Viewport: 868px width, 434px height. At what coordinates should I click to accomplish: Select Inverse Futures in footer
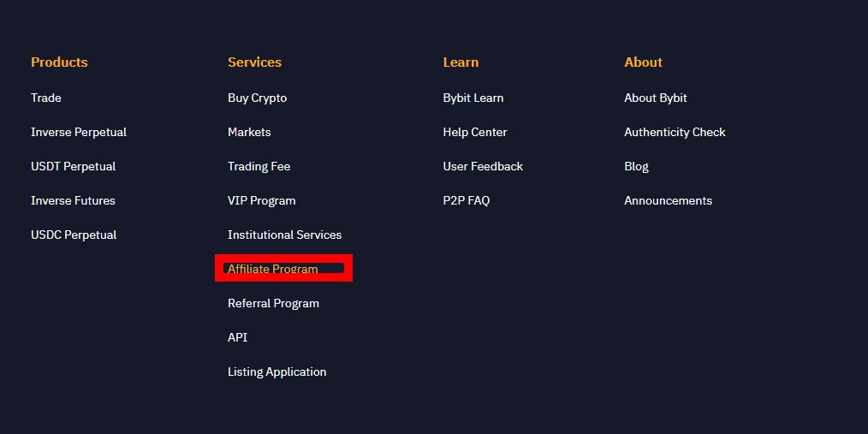pyautogui.click(x=73, y=201)
